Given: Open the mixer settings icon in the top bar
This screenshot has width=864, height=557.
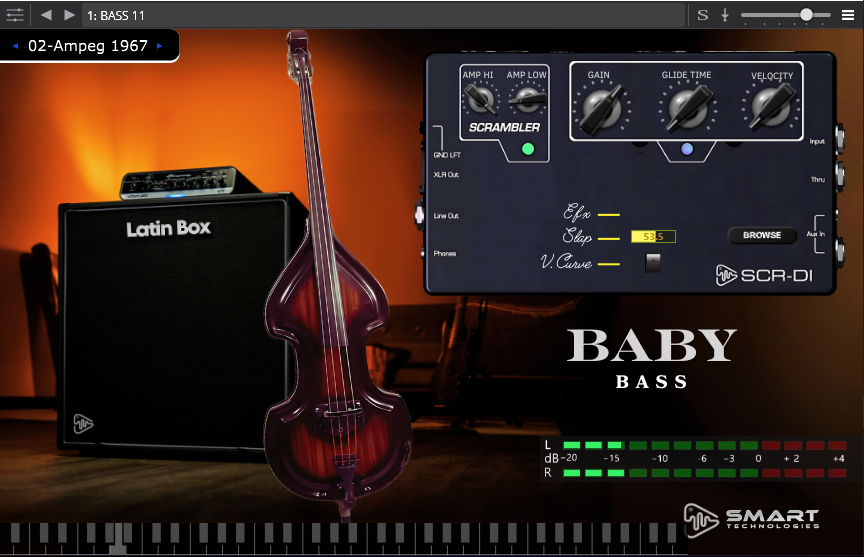Looking at the screenshot, I should click(x=15, y=15).
